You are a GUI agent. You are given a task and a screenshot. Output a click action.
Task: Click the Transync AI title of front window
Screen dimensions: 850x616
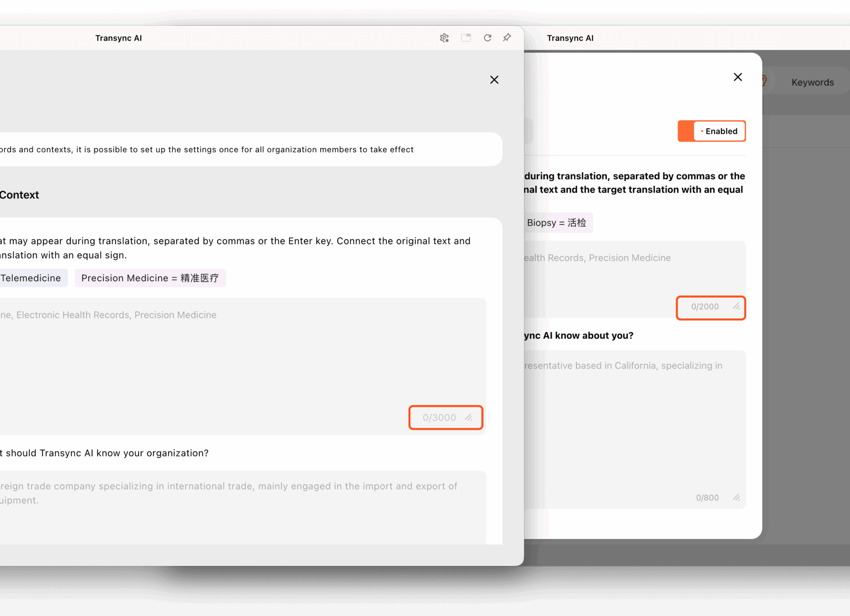[119, 38]
